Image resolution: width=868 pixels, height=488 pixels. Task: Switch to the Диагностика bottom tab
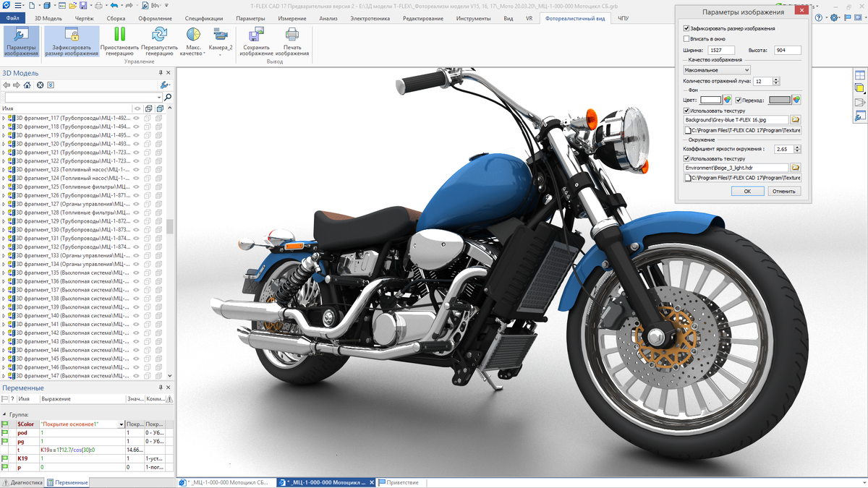pos(23,482)
